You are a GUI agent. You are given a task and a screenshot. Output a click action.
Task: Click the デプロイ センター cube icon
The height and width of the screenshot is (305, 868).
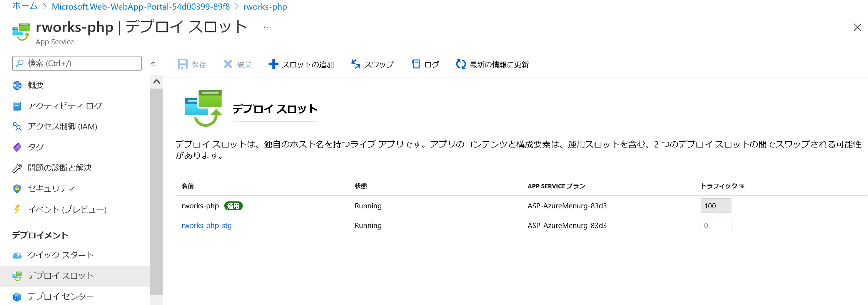pyautogui.click(x=17, y=297)
